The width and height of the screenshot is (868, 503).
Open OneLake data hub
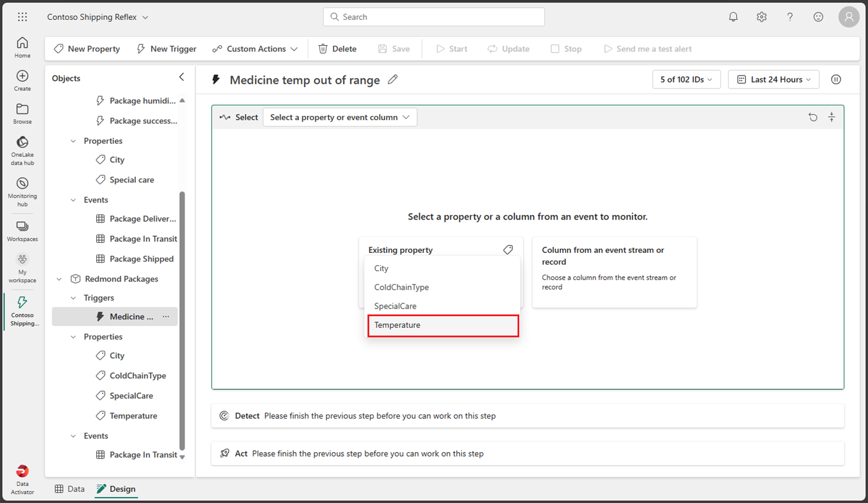(22, 151)
